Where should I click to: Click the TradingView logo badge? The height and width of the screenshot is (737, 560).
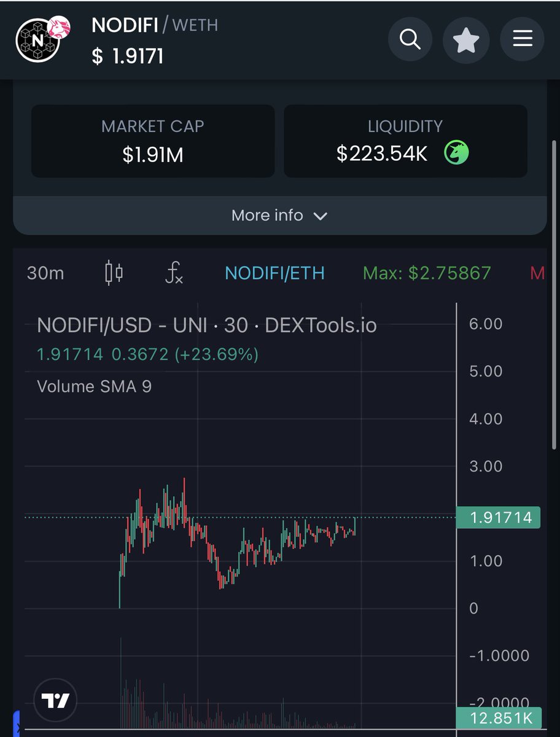point(55,700)
